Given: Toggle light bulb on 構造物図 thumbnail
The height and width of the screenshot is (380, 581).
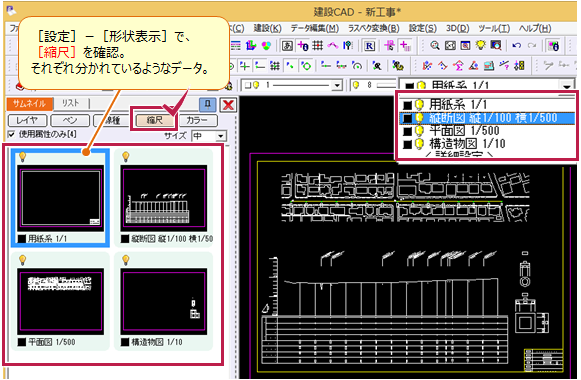Looking at the screenshot, I should pos(126,260).
